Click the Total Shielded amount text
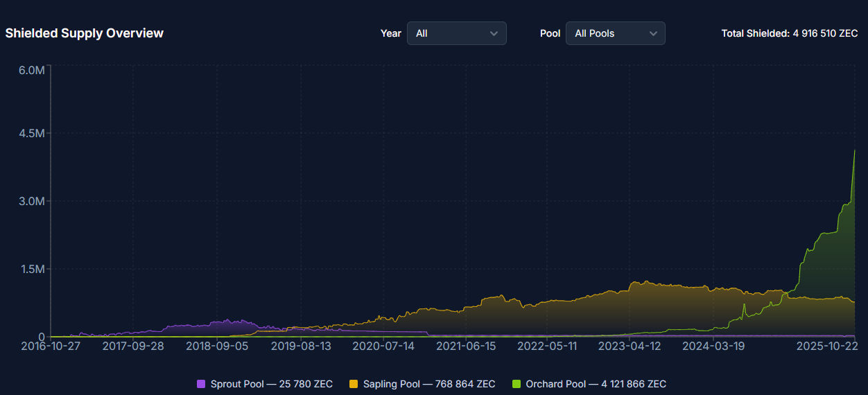Screen dimensions: 868x395 click(x=790, y=33)
